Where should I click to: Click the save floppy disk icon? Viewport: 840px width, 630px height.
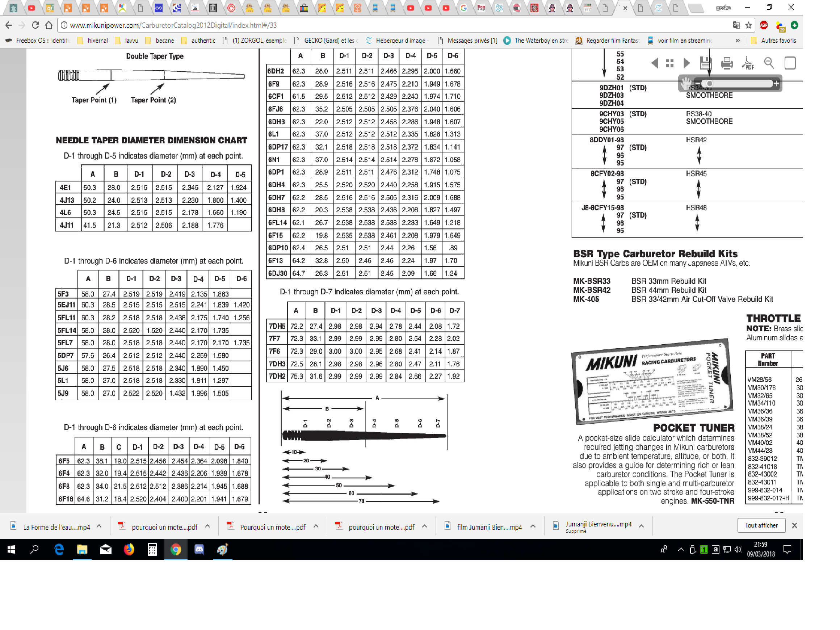coord(705,63)
